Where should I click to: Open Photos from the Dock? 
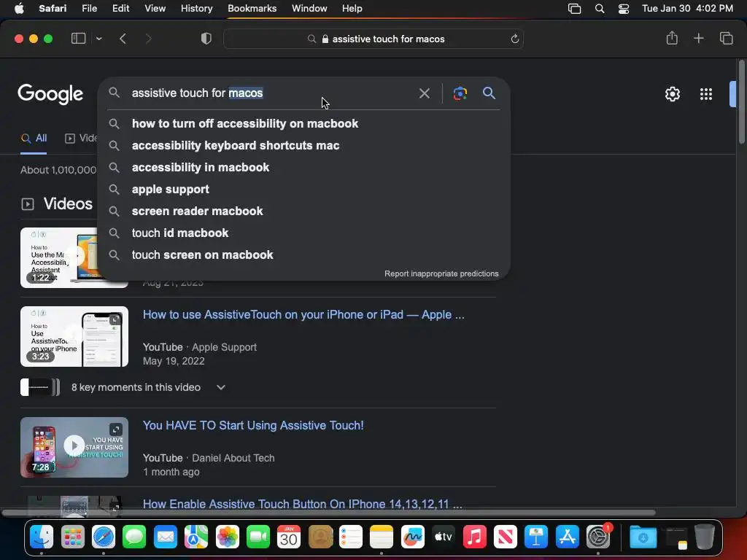228,537
